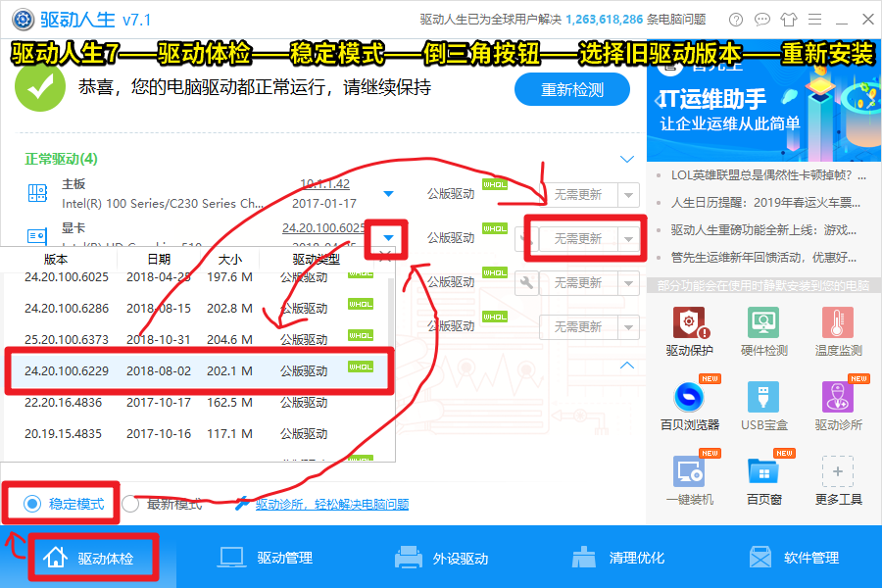Click 无需更新 button for 主板
Image resolution: width=882 pixels, height=588 pixels.
pos(578,195)
